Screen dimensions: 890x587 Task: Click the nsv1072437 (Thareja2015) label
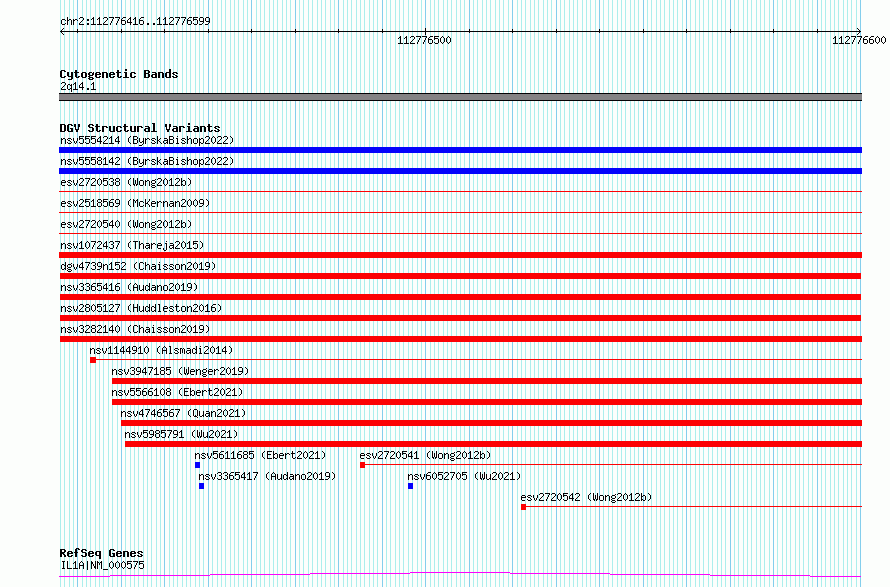pos(132,245)
